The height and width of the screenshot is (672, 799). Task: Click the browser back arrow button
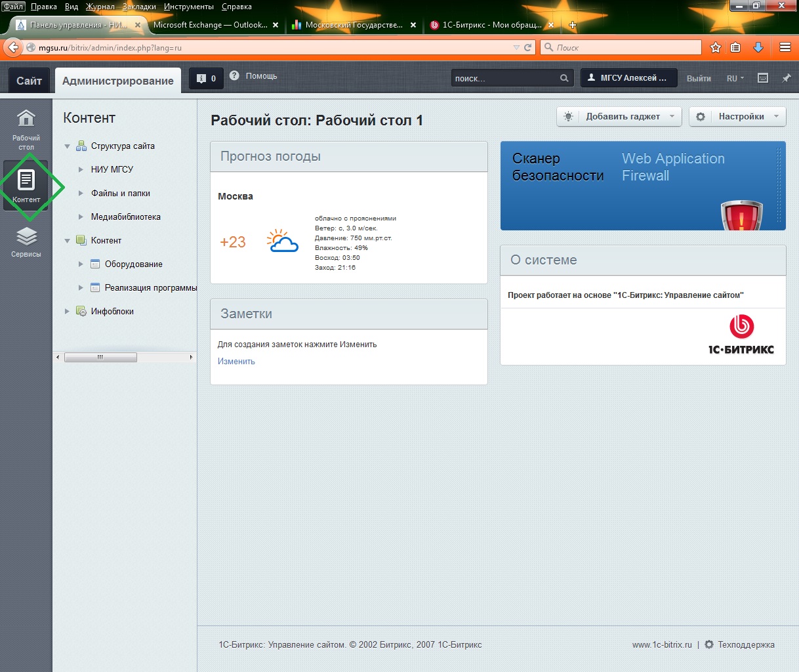(12, 47)
